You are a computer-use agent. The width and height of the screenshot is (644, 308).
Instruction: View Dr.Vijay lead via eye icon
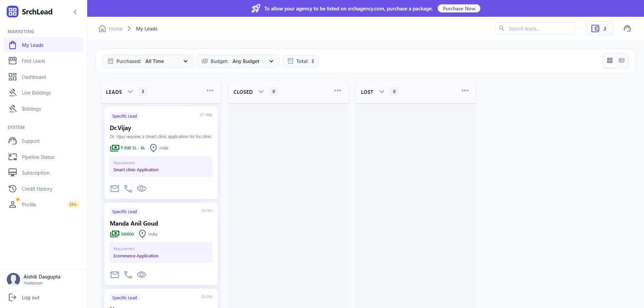[142, 189]
